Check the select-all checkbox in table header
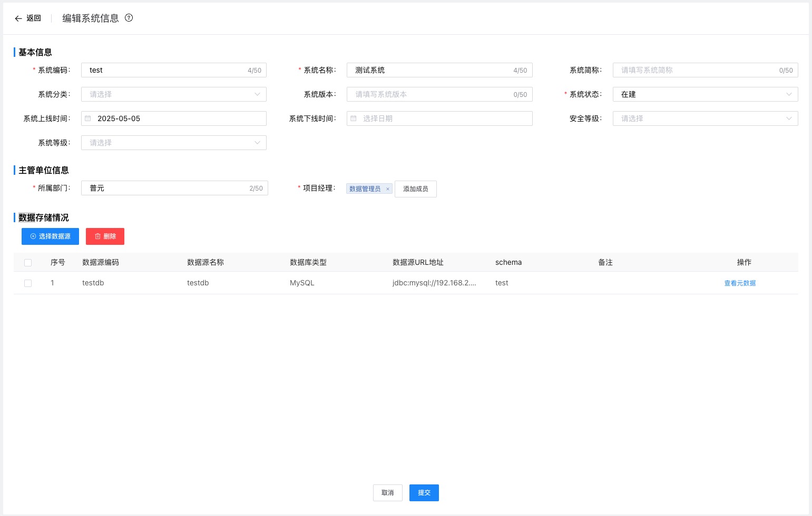 click(28, 262)
